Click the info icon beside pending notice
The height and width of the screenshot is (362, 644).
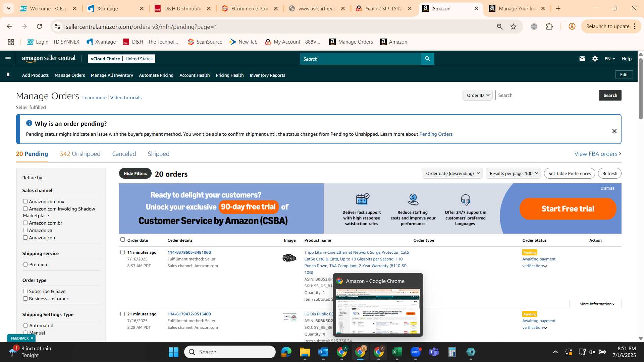(29, 123)
